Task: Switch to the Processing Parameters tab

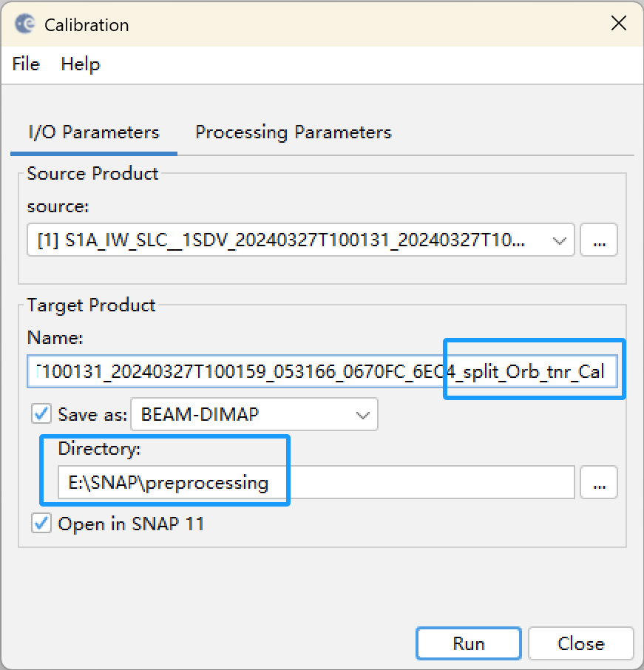Action: point(293,132)
